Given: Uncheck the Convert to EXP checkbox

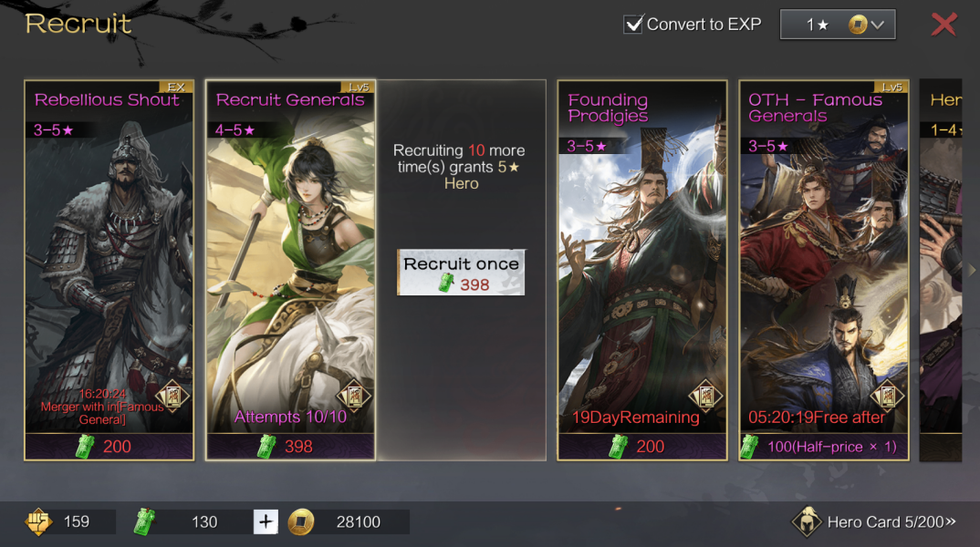Looking at the screenshot, I should tap(633, 25).
